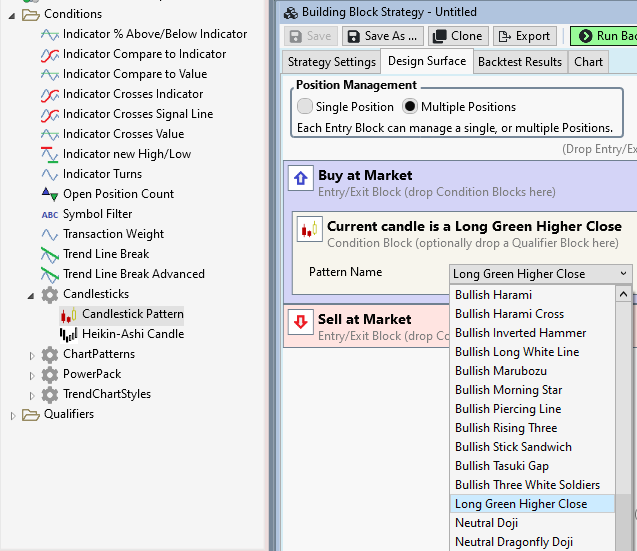Select the Single Position radio button

click(305, 106)
